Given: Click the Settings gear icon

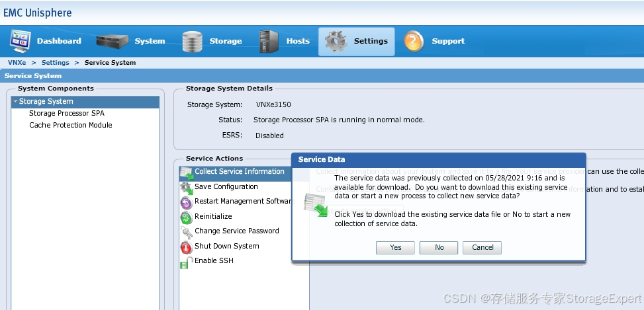Looking at the screenshot, I should (336, 42).
